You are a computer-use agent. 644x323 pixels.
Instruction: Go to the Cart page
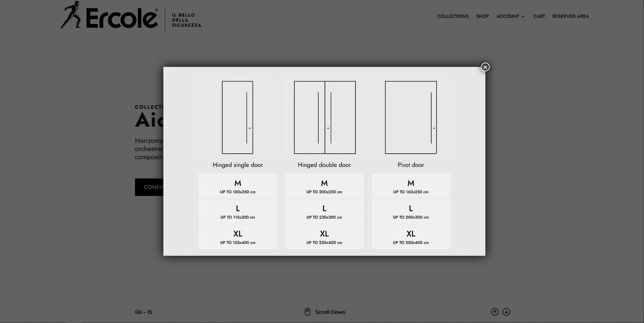click(x=539, y=16)
